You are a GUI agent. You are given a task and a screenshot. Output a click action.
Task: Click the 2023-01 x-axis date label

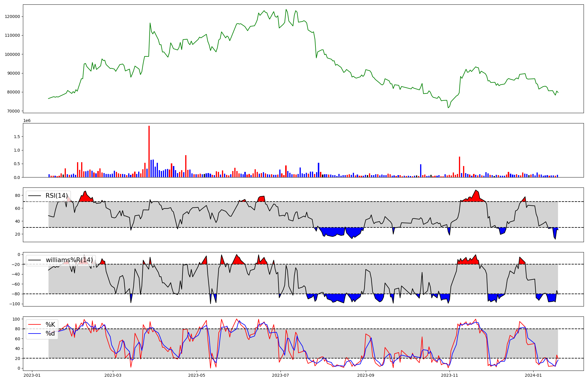[32, 375]
